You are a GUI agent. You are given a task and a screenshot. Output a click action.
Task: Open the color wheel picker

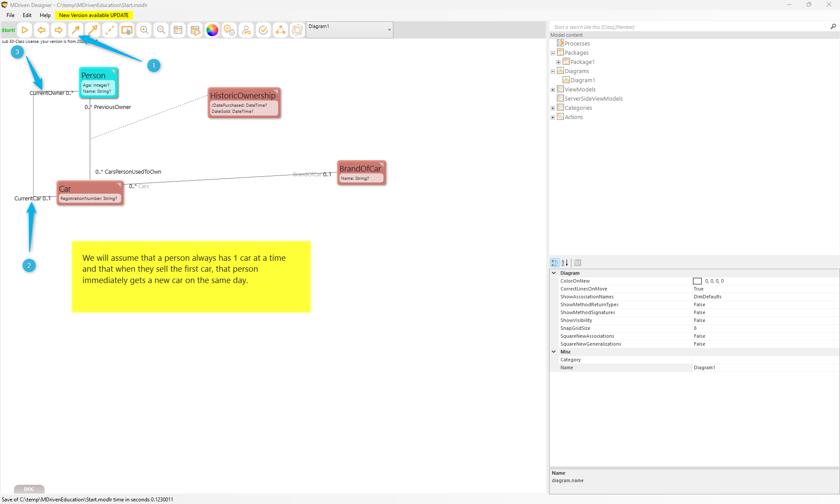[212, 30]
